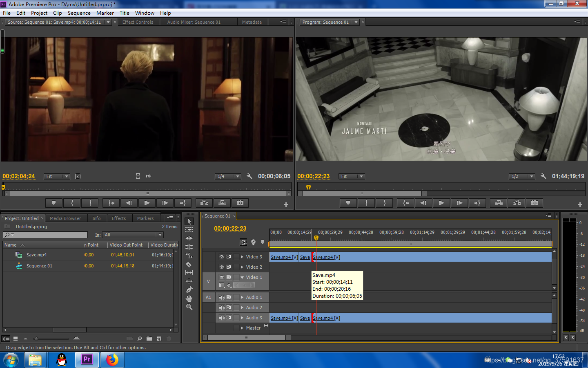Mark Out point in Source monitor
Viewport: 588px width, 368px height.
90,203
